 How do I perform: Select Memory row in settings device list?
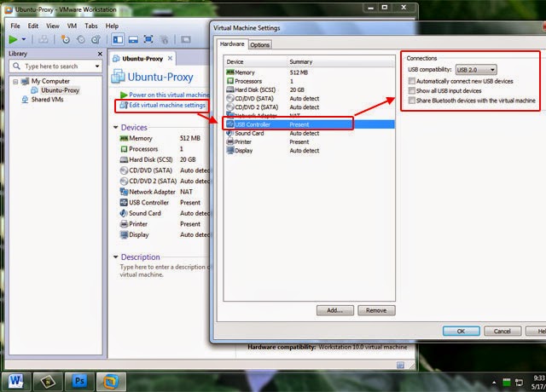pos(309,72)
